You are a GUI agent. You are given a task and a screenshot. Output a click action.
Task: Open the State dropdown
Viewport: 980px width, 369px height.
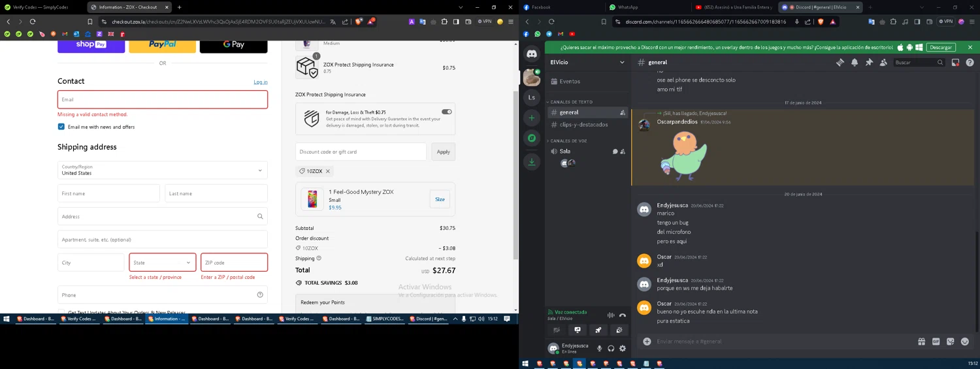click(163, 263)
